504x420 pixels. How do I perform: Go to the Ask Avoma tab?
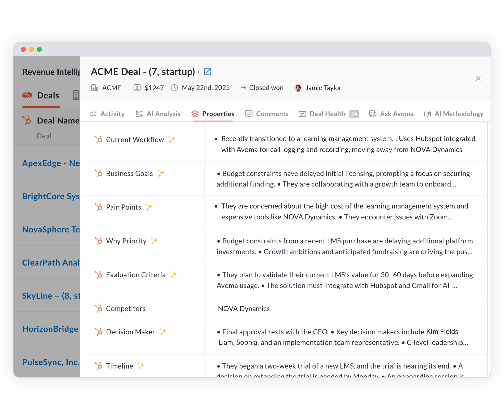click(x=391, y=114)
